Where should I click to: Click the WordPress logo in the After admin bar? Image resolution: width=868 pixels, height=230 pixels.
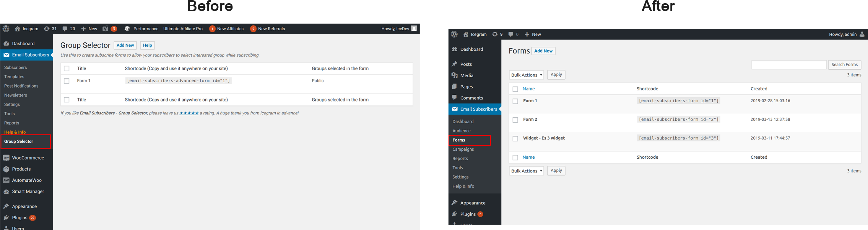tap(454, 34)
